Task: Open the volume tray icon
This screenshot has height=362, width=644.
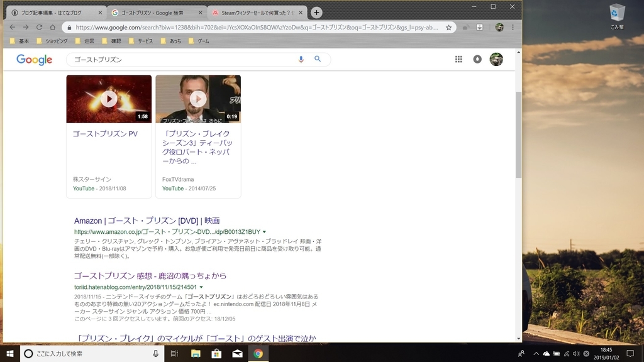Action: coord(576,353)
